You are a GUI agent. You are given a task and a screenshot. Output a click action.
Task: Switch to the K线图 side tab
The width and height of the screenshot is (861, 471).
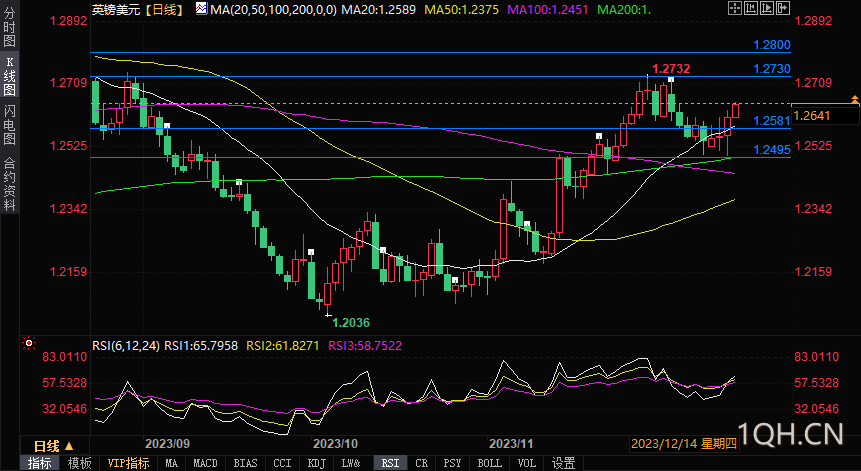pos(9,76)
